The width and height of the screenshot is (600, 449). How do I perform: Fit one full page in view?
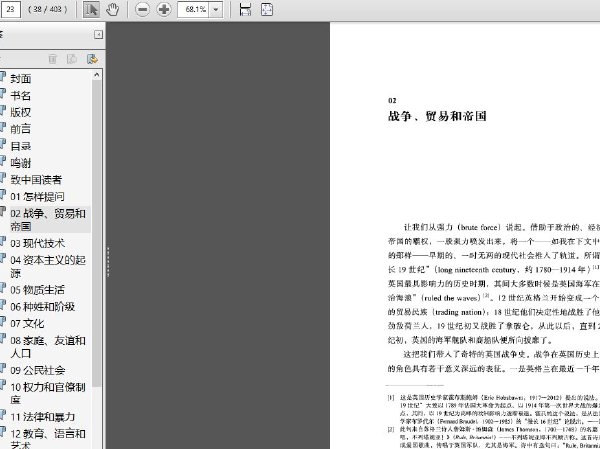pyautogui.click(x=267, y=9)
